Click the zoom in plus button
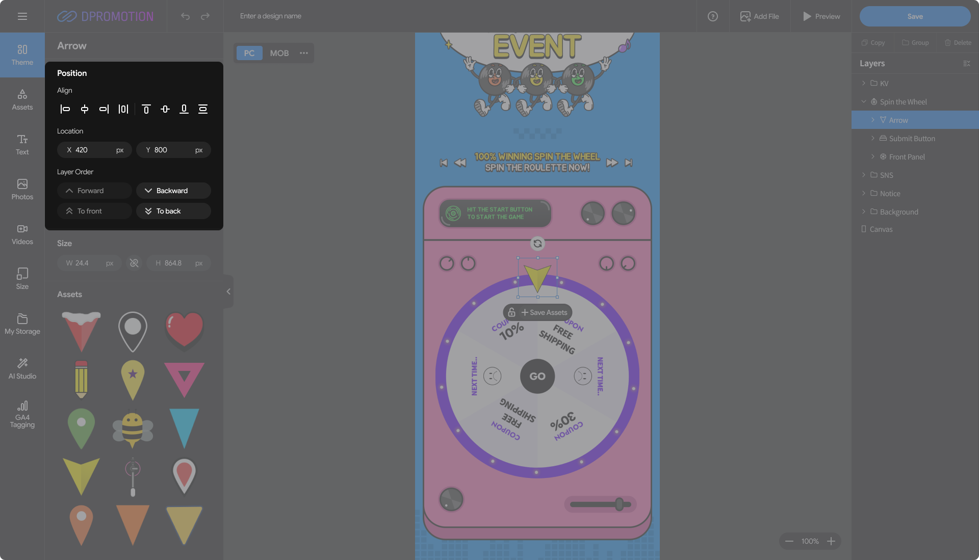 pyautogui.click(x=831, y=541)
